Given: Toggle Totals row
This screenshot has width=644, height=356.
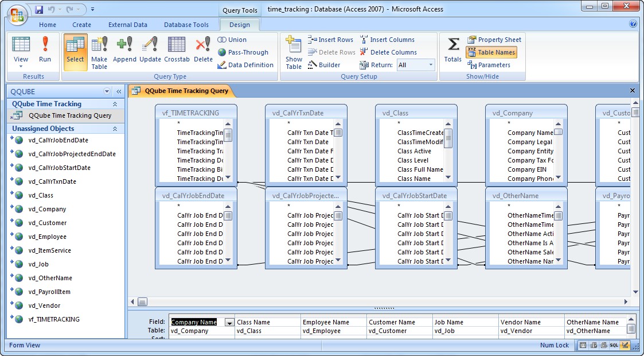Looking at the screenshot, I should 452,49.
